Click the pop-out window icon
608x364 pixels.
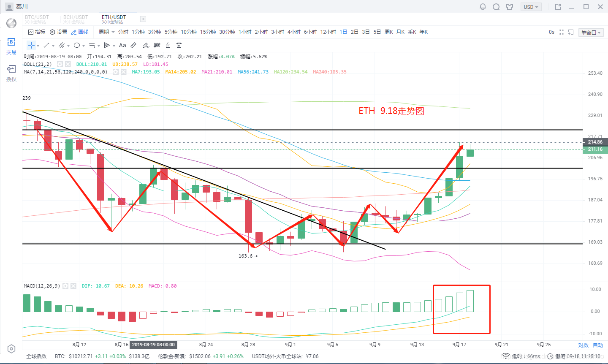558,7
